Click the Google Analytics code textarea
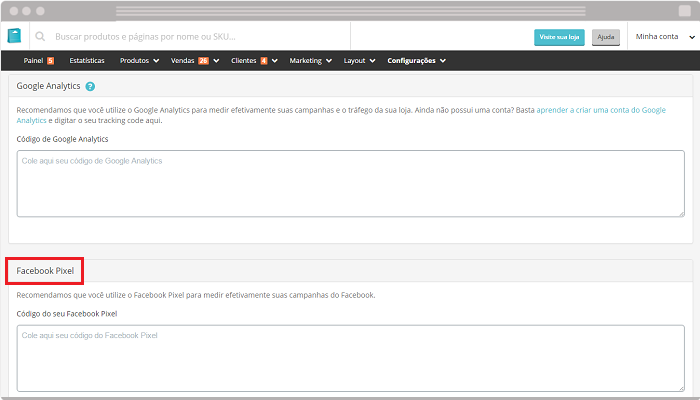This screenshot has height=400, width=700. tap(350, 183)
